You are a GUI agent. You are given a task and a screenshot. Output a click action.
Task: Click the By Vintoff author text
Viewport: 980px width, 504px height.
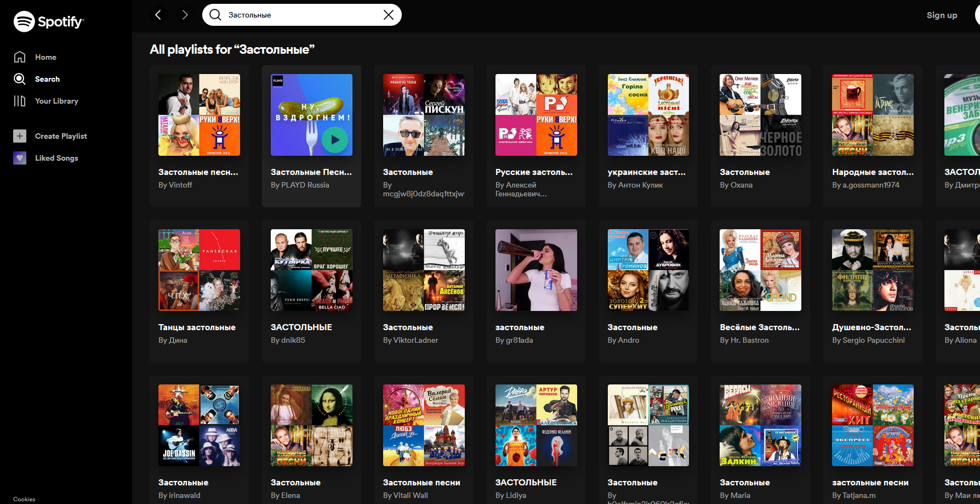point(175,185)
